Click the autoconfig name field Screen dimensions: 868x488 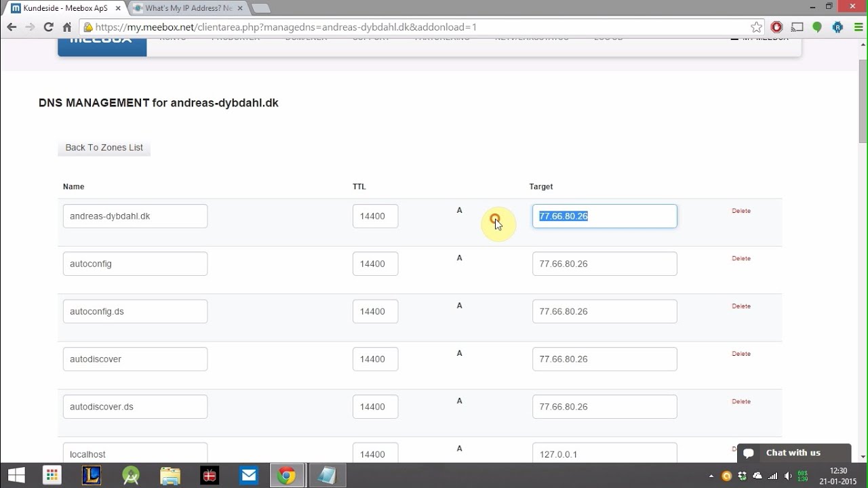tap(135, 264)
